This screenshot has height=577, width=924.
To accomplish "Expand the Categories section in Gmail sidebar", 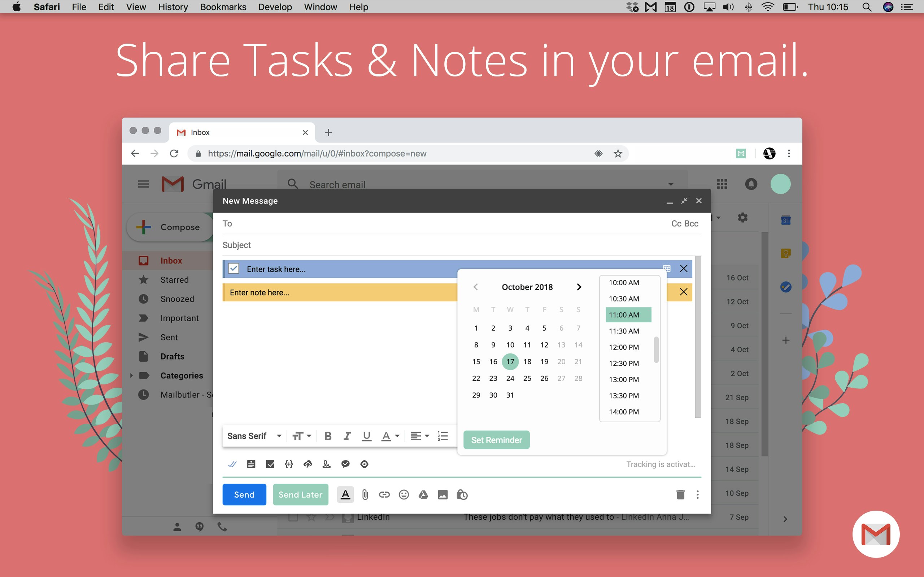I will 131,375.
